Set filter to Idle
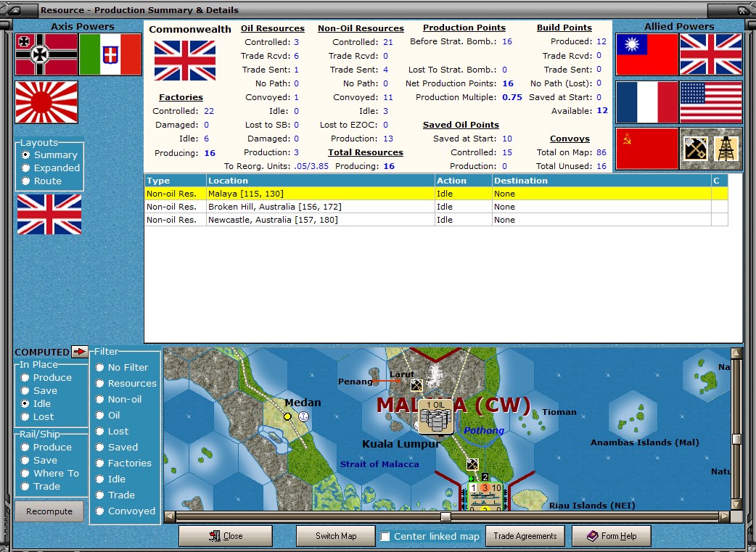The height and width of the screenshot is (552, 756). click(110, 479)
